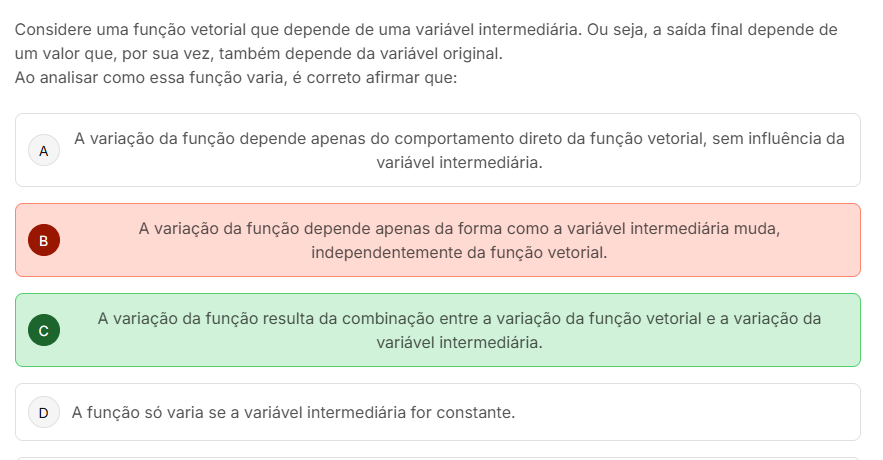Image resolution: width=883 pixels, height=460 pixels.
Task: Click the second line 'variável intermediária.' in option C
Action: (x=459, y=342)
